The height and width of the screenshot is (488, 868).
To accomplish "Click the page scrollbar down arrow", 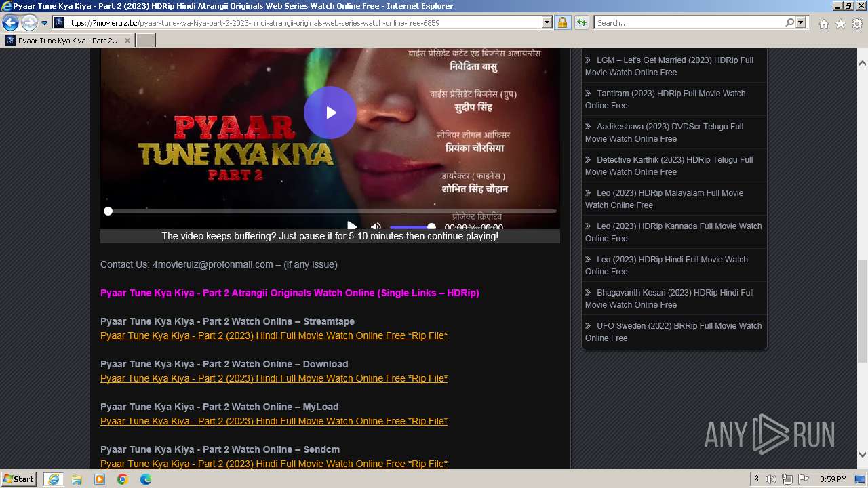I will click(x=862, y=455).
